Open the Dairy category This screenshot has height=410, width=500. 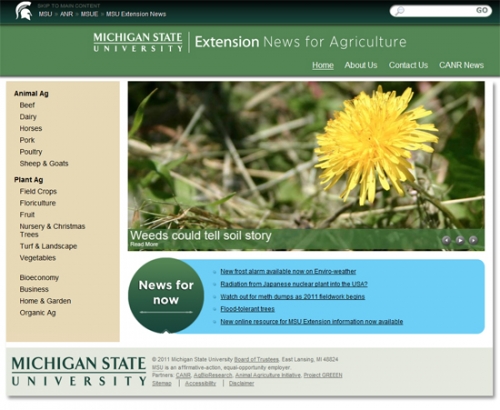(x=28, y=117)
